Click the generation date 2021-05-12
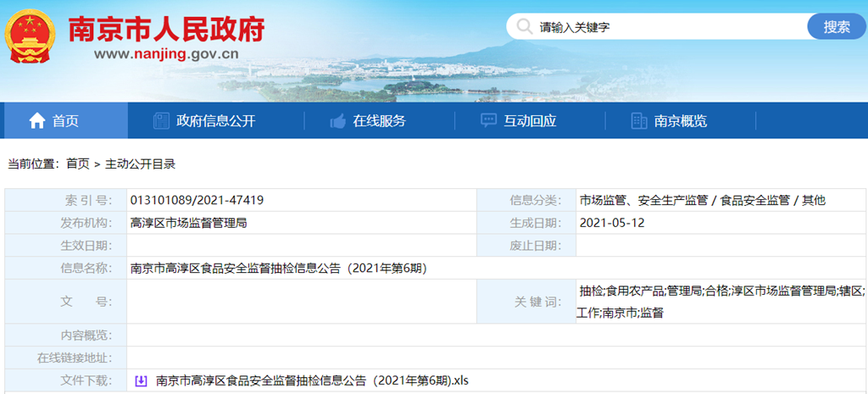This screenshot has height=394, width=868. click(612, 223)
